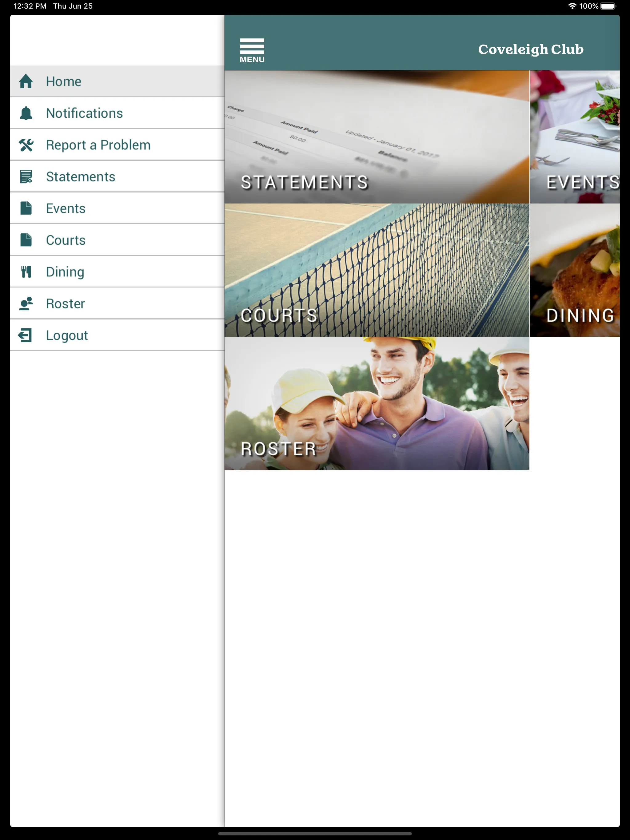Click the Statements document icon
The width and height of the screenshot is (630, 840).
26,176
